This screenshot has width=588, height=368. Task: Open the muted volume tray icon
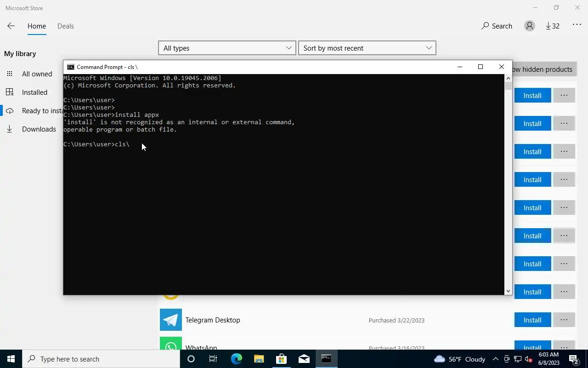529,359
